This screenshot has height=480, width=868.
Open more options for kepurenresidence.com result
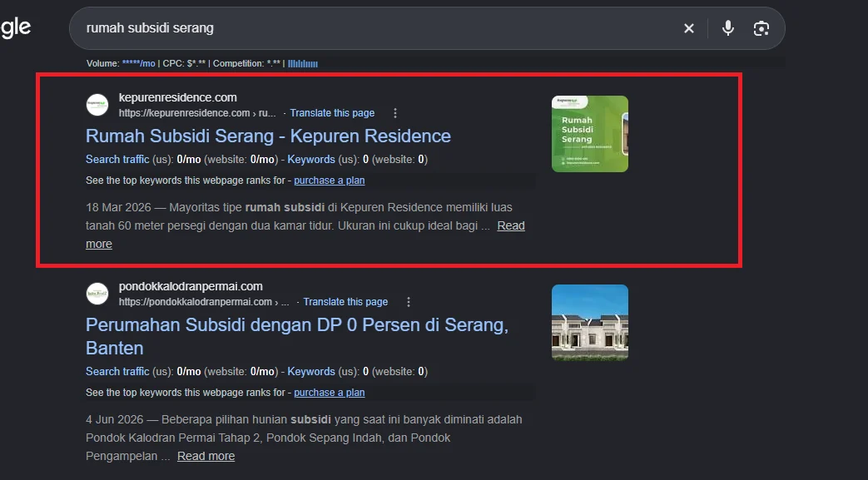[395, 113]
